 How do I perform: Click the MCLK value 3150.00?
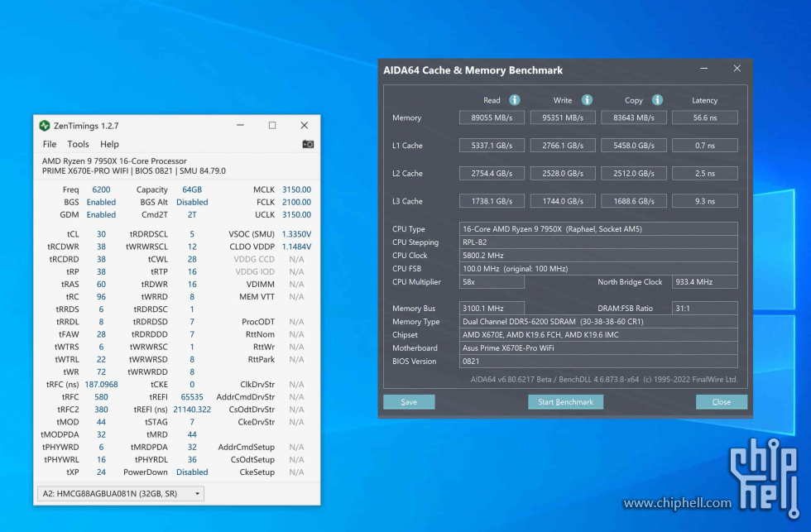296,189
